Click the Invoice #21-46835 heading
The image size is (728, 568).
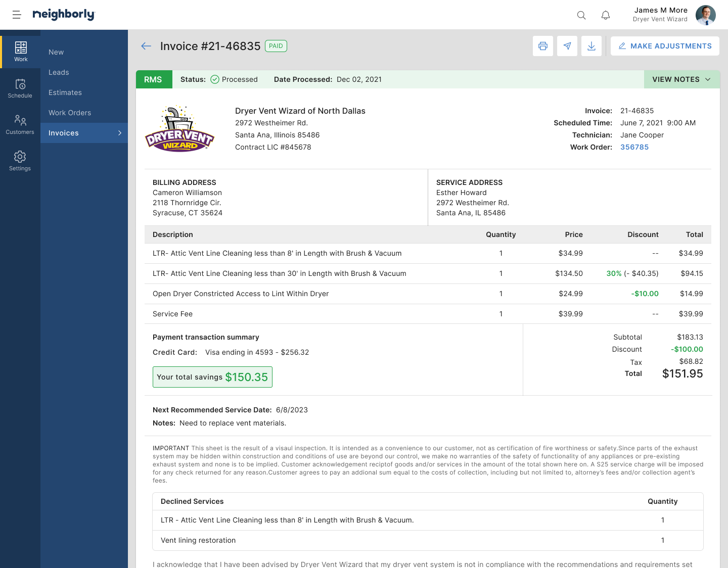[210, 46]
